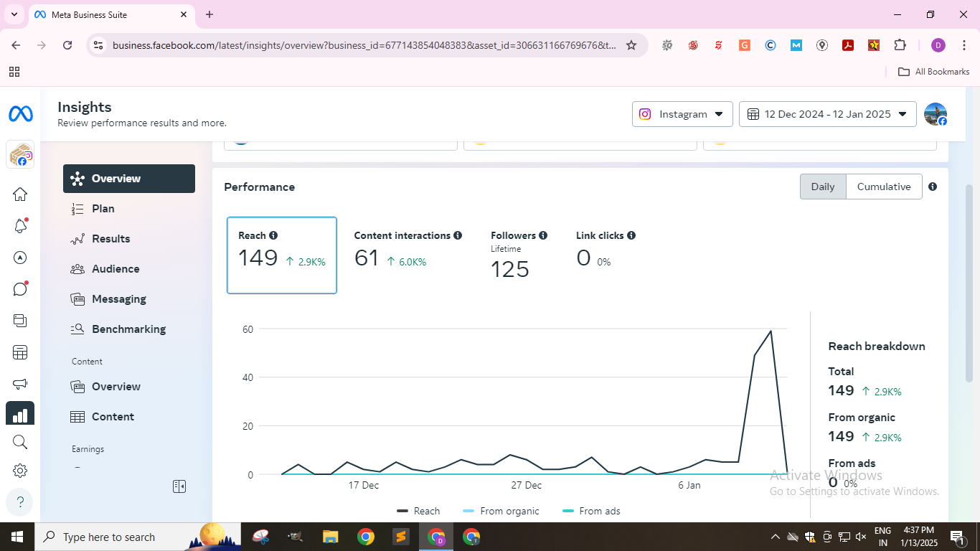Click the search magnifier in left rail

pyautogui.click(x=20, y=442)
